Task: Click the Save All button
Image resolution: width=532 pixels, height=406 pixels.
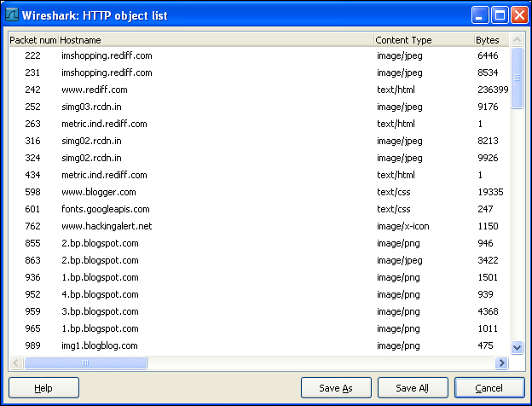Action: click(x=413, y=388)
